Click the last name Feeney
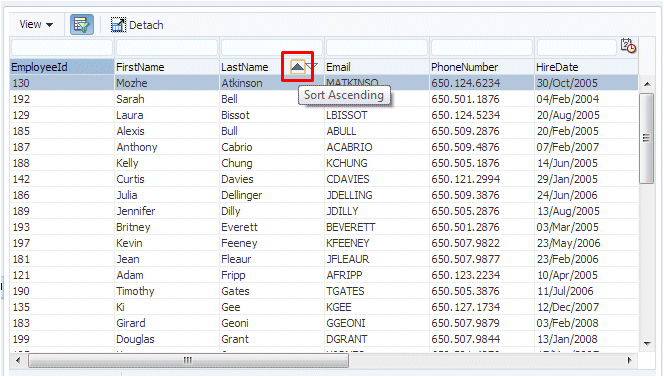The image size is (664, 377). point(239,243)
